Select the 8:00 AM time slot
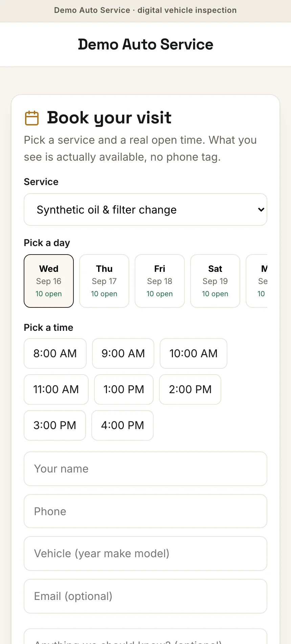The height and width of the screenshot is (644, 291). tap(55, 354)
